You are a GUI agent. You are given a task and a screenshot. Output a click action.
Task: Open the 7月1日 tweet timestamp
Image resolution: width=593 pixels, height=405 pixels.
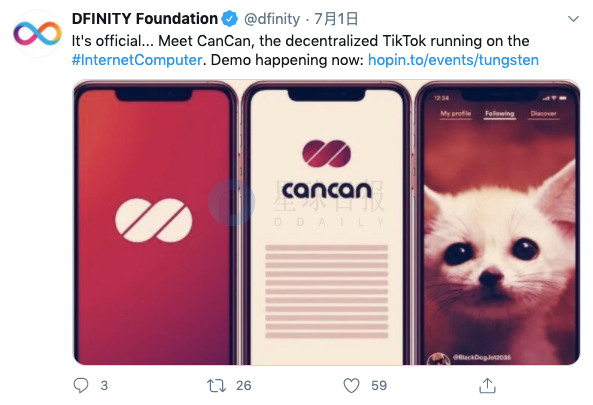coord(336,19)
